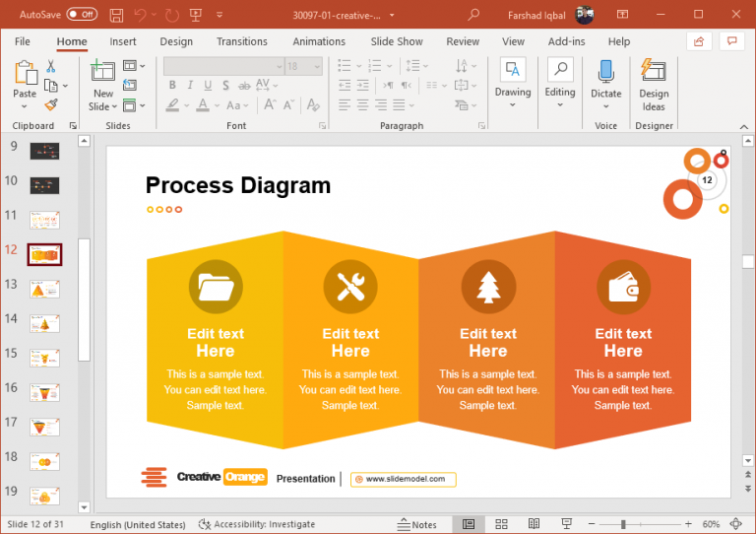
Task: Toggle Strikethrough formatting
Action: (x=244, y=86)
